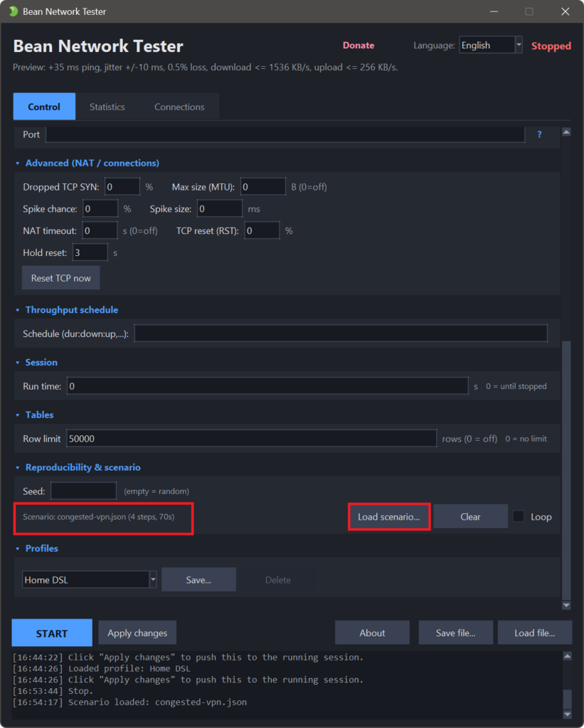This screenshot has height=728, width=584.
Task: Switch to the Control tab
Action: pos(44,107)
